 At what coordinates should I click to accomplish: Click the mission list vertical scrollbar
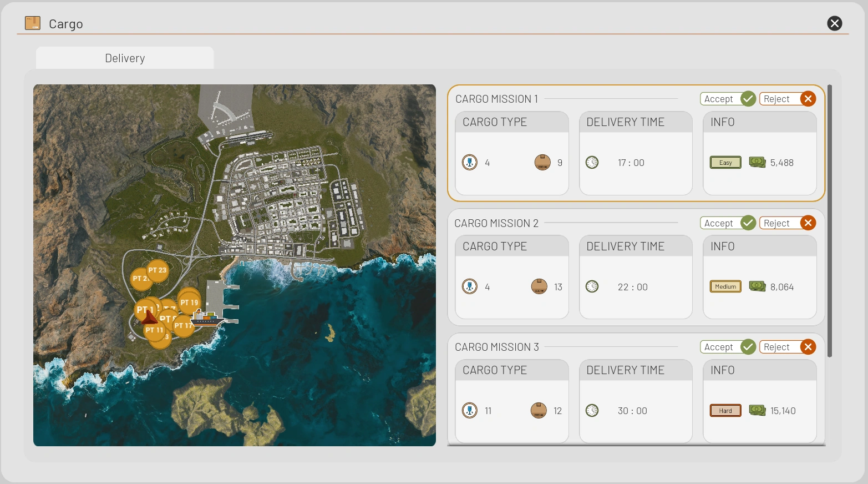pyautogui.click(x=830, y=221)
